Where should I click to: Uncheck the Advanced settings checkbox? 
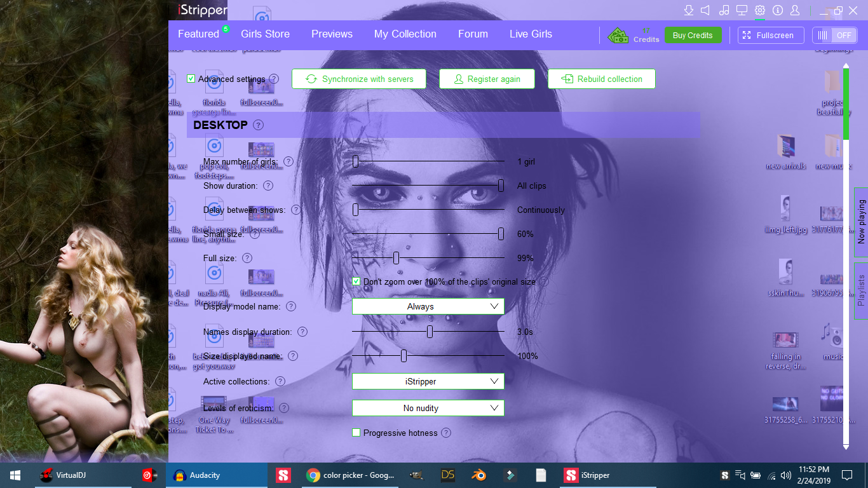[191, 79]
